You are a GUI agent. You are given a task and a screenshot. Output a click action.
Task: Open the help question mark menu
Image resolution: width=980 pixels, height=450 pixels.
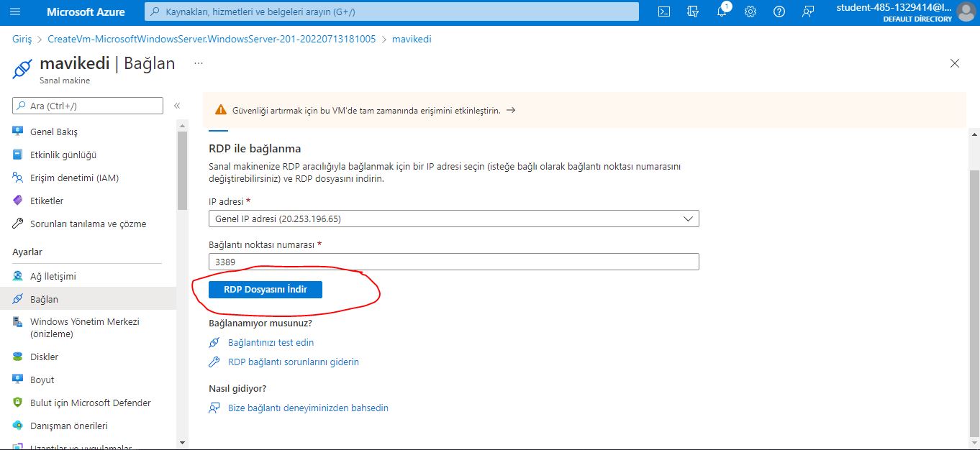click(x=779, y=12)
